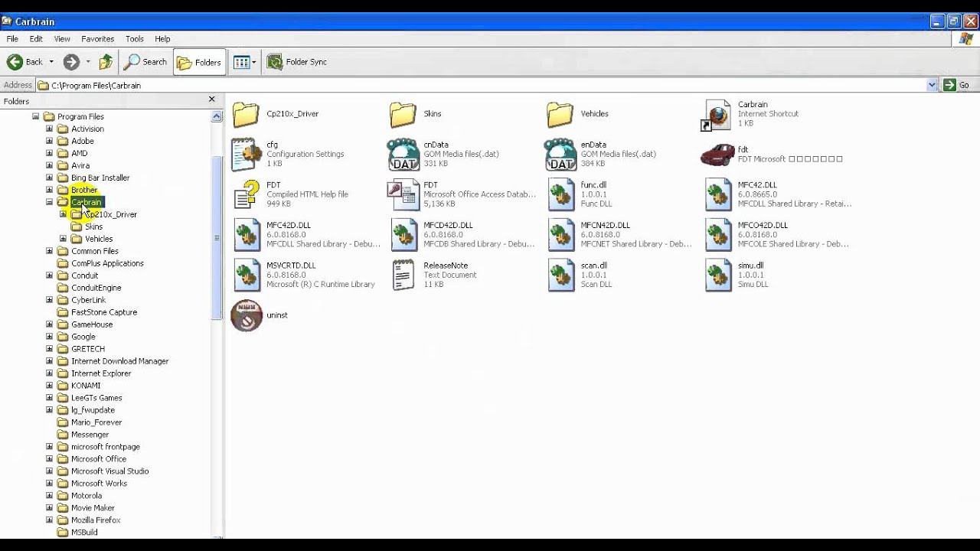Expand the Common Files tree node
The image size is (980, 551).
tap(50, 251)
